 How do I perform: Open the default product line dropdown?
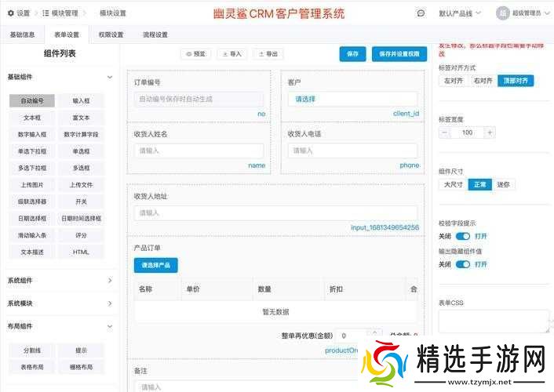(460, 13)
